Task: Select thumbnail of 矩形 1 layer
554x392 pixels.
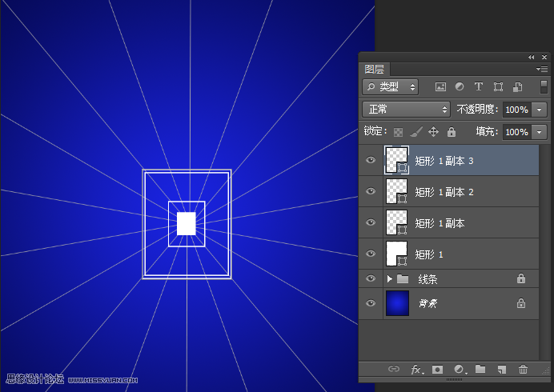Action: tap(396, 254)
